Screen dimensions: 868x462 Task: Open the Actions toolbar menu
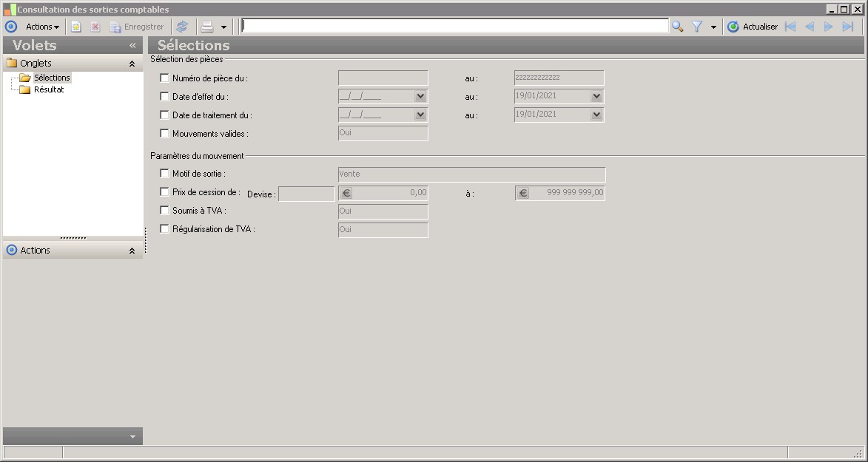[42, 27]
